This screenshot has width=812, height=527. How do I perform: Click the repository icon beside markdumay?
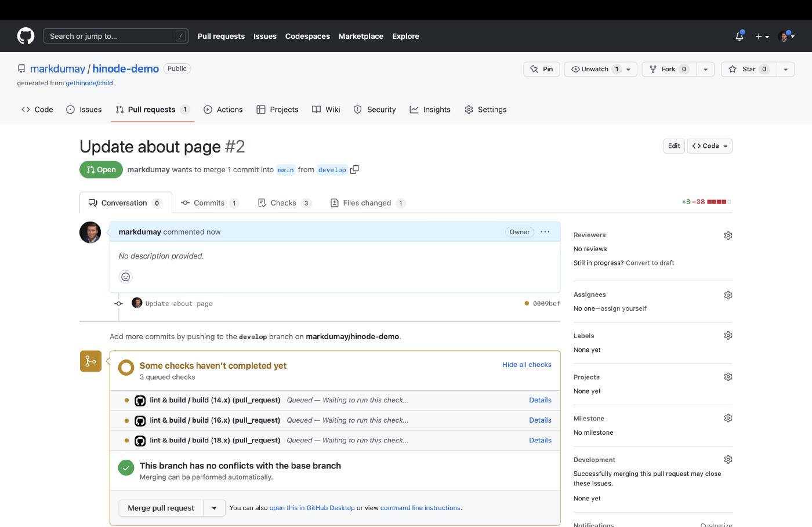point(21,69)
